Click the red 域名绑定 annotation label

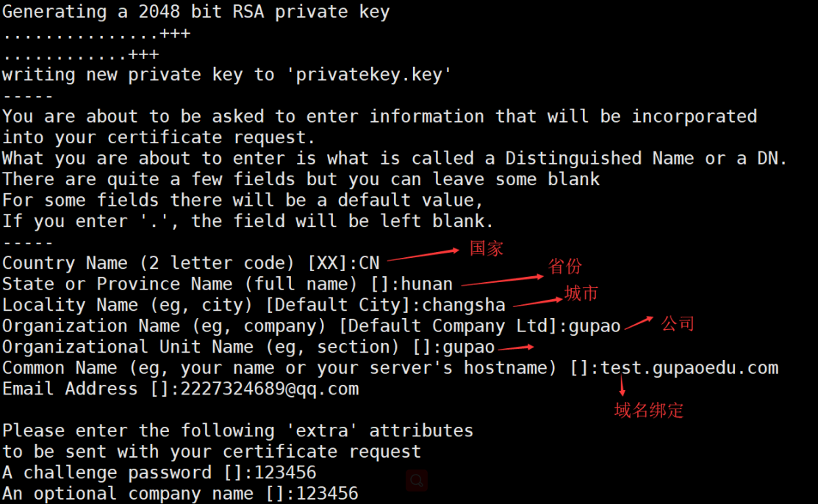(648, 410)
